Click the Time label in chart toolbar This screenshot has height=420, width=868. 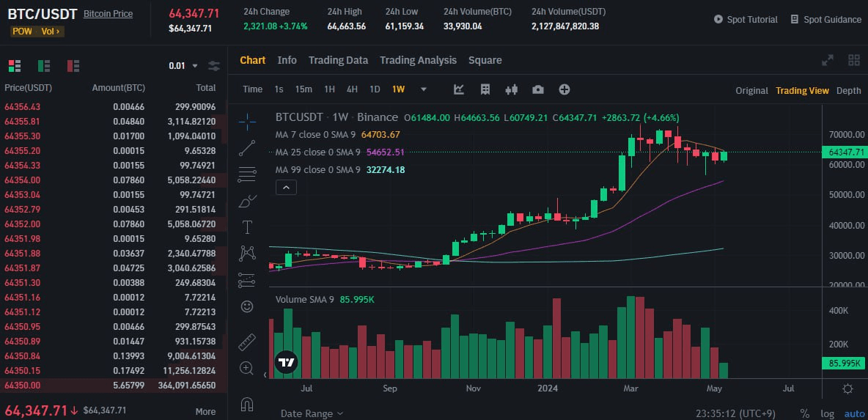coord(252,89)
